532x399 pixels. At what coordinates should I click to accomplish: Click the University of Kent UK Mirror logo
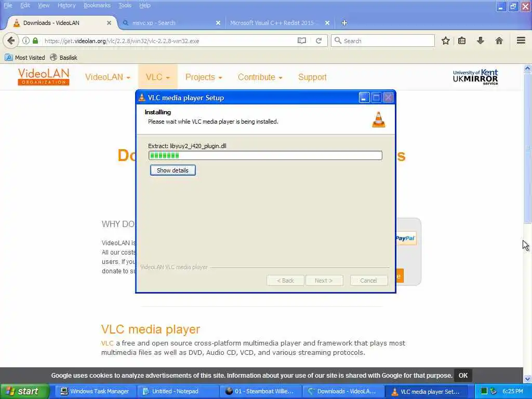[x=475, y=77]
